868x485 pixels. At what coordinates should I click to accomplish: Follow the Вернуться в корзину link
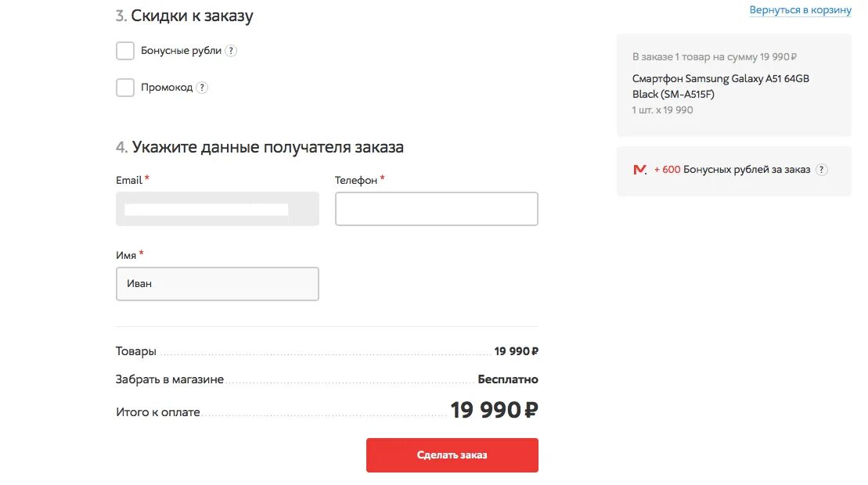pyautogui.click(x=800, y=10)
